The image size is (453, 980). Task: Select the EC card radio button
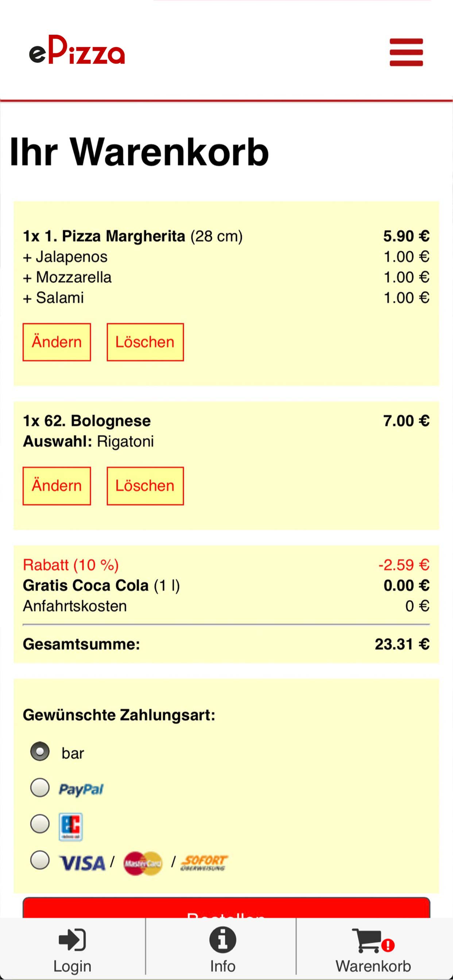(40, 824)
